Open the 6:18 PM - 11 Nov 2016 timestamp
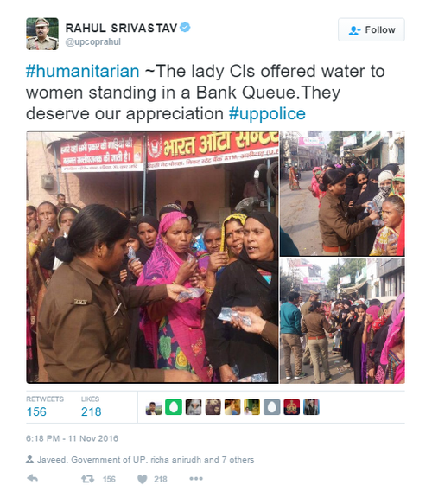This screenshot has width=432, height=504. [72, 438]
